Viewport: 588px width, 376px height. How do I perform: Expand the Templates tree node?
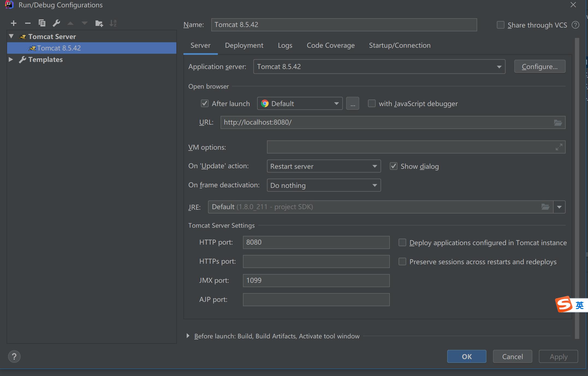(11, 59)
